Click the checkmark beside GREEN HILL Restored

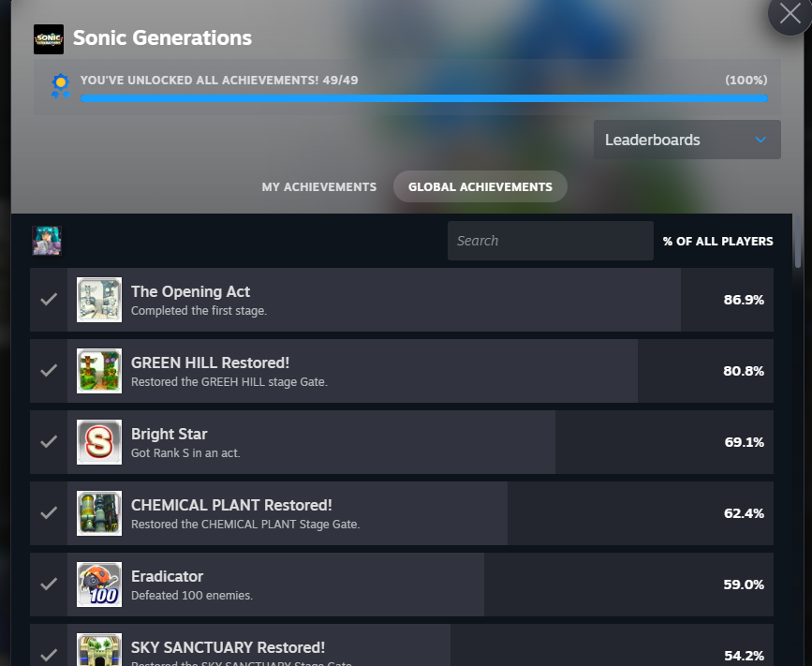point(49,370)
